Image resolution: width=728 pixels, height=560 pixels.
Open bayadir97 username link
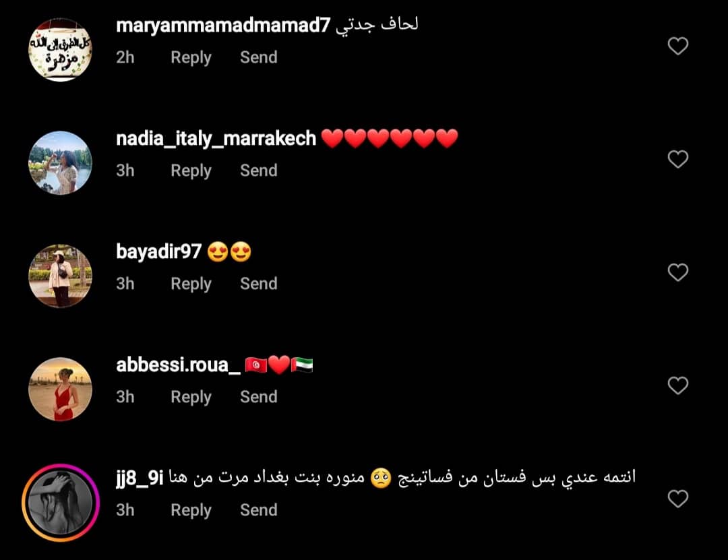click(159, 251)
